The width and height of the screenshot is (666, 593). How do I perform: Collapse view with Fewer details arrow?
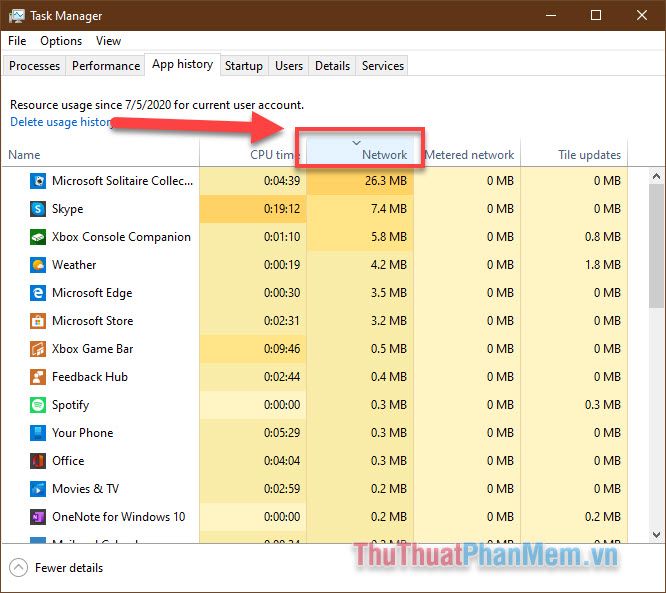pos(18,568)
